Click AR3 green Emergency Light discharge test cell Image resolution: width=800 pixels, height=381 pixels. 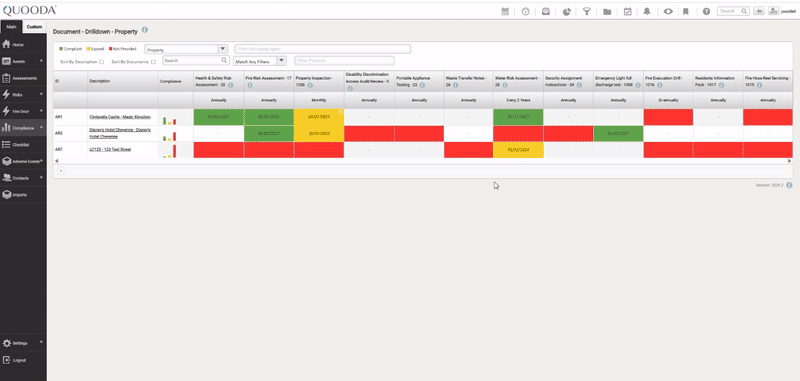[618, 133]
